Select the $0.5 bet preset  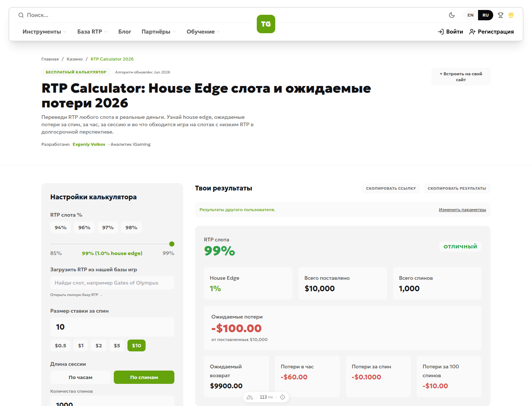coord(61,345)
